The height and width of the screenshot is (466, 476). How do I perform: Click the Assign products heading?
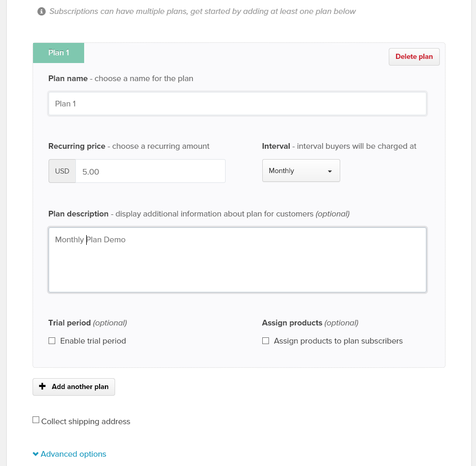[292, 323]
